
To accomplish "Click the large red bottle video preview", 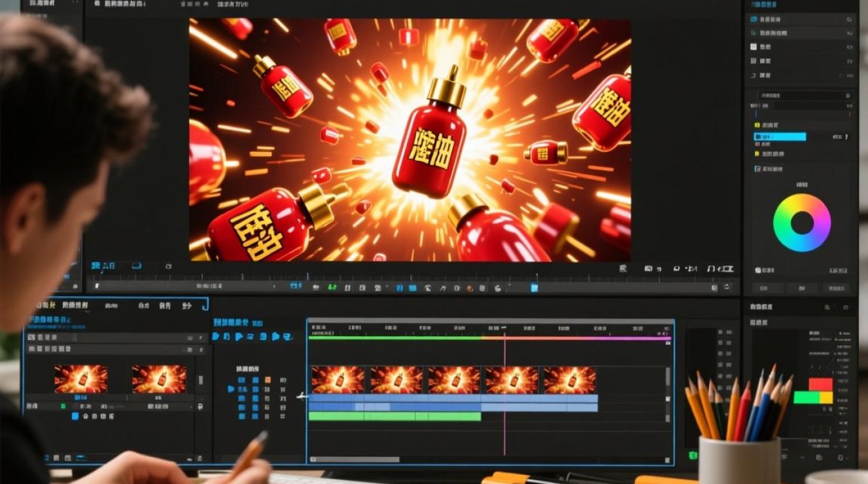I will click(x=410, y=139).
